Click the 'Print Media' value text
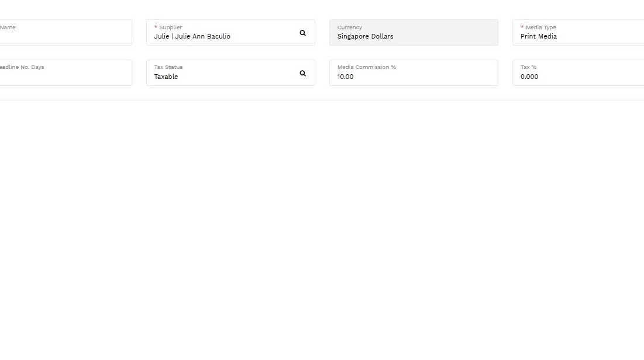Screen dimensions: 644x360 click(538, 36)
